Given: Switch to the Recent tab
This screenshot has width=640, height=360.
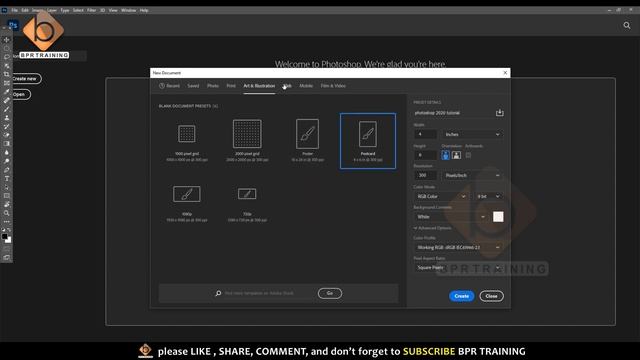Looking at the screenshot, I should 169,86.
